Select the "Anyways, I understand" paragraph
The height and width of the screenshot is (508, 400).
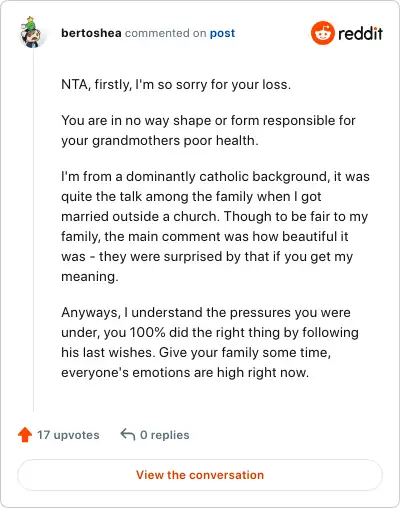click(x=210, y=342)
